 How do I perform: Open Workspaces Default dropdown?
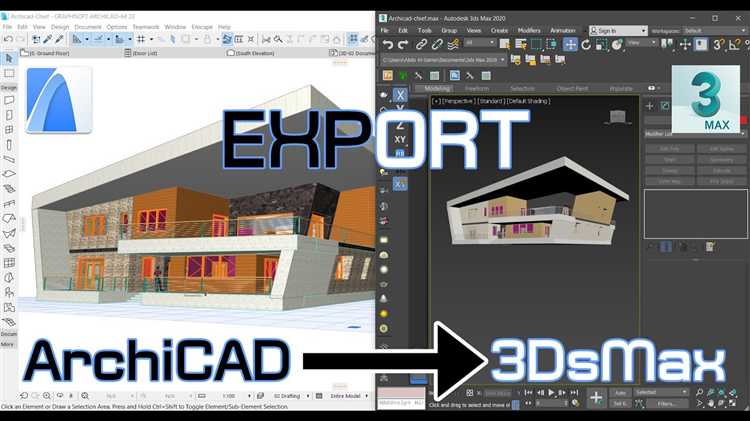(x=715, y=31)
